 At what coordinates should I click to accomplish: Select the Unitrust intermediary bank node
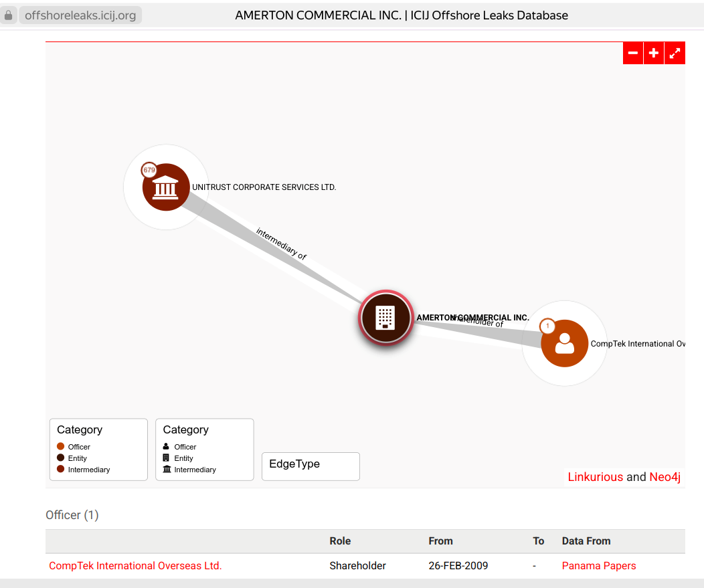point(166,187)
